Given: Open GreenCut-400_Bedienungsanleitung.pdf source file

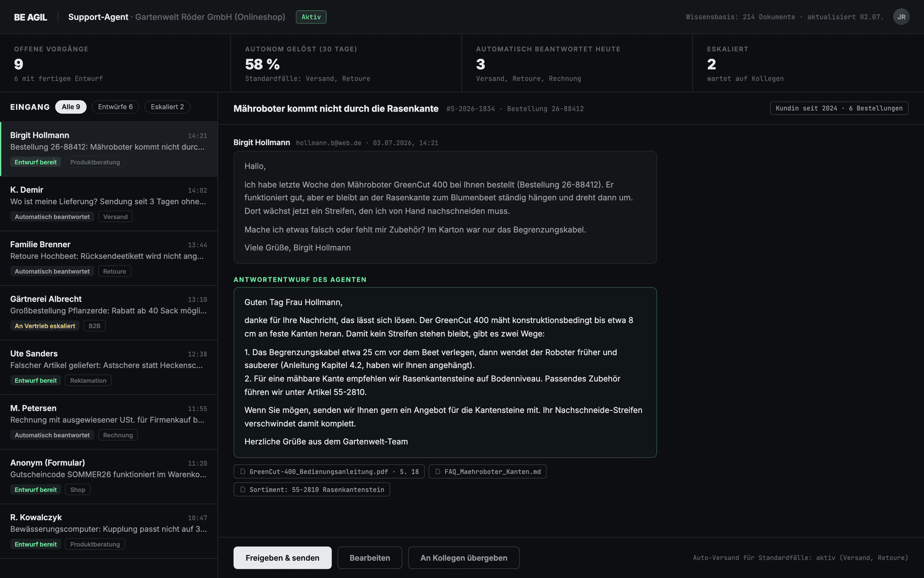Looking at the screenshot, I should point(329,472).
